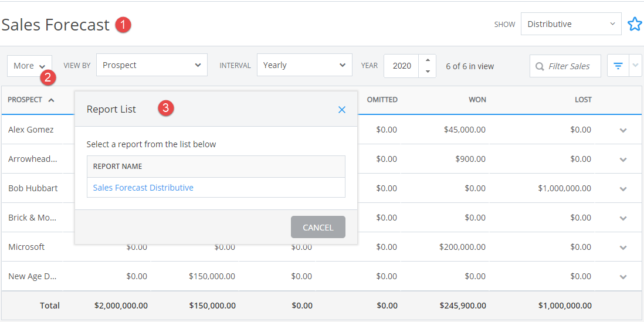Click the Cancel button in Report List
Viewport: 644px width, 322px height.
point(318,227)
